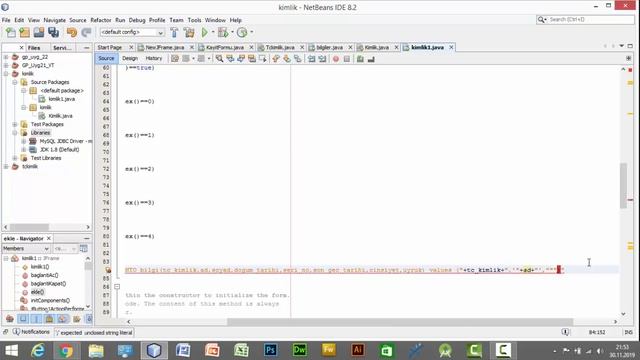This screenshot has height=360, width=640.
Task: Select kimlik1.java in the project tree
Action: tap(62, 99)
